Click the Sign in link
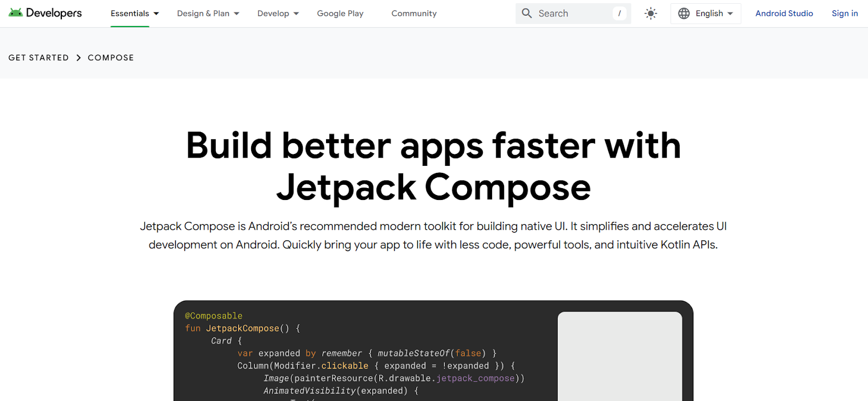868x401 pixels. pos(845,14)
